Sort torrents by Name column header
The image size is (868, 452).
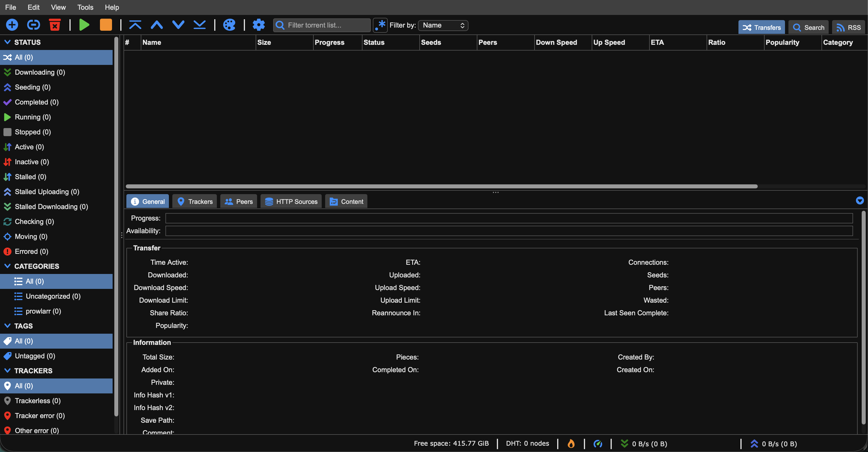198,43
